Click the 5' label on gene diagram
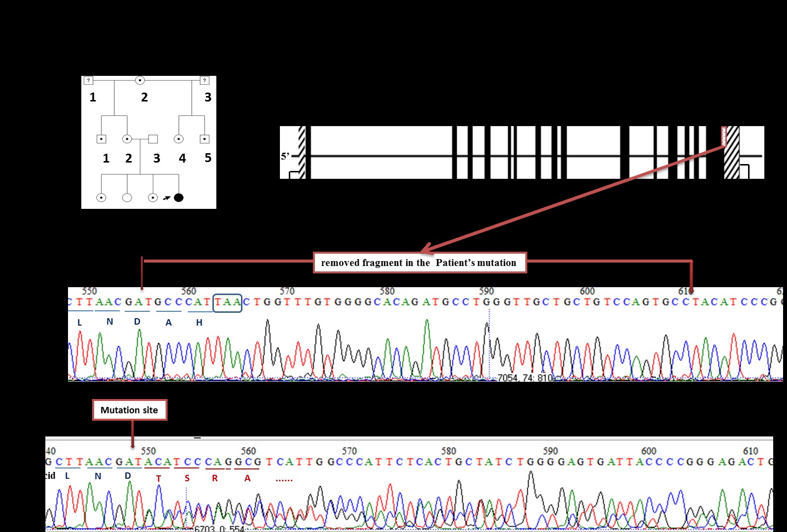The image size is (787, 532). (x=285, y=156)
